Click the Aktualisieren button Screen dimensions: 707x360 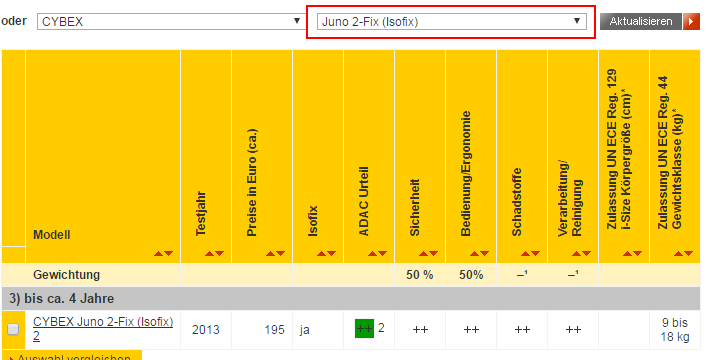tap(641, 22)
